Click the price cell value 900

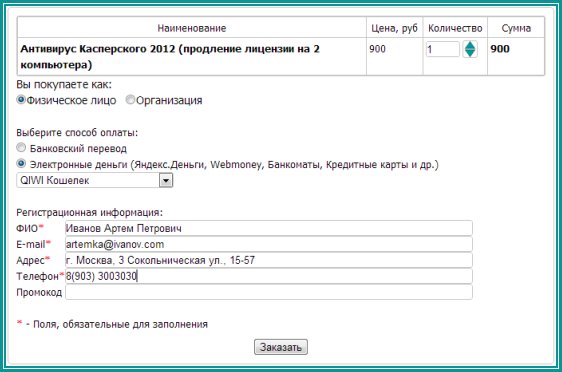coord(377,49)
